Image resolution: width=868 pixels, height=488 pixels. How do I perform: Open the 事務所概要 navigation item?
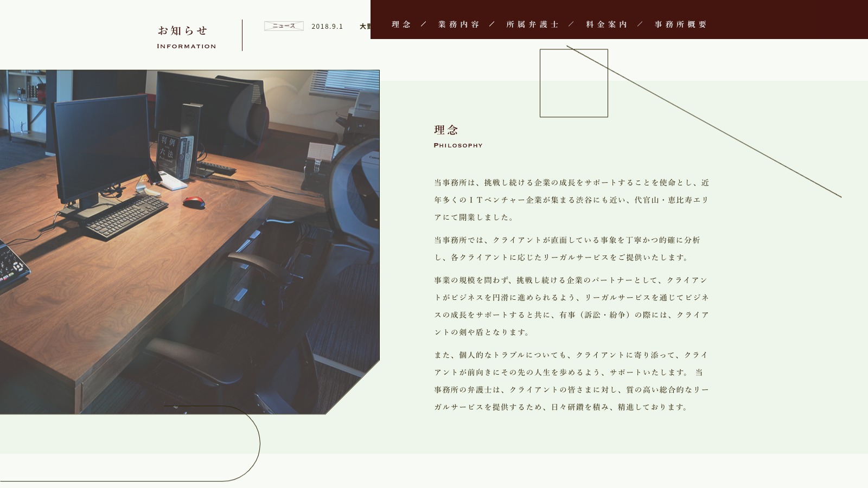pyautogui.click(x=681, y=24)
